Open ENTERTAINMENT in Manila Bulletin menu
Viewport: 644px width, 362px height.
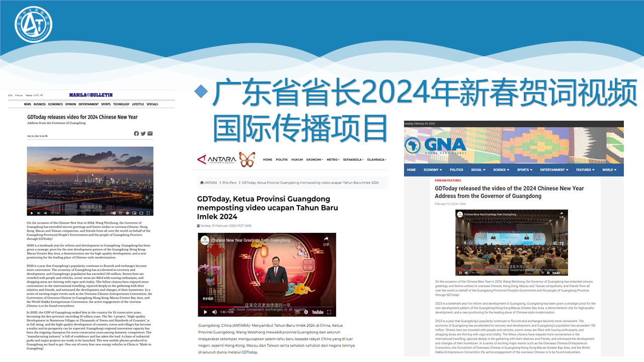89,105
